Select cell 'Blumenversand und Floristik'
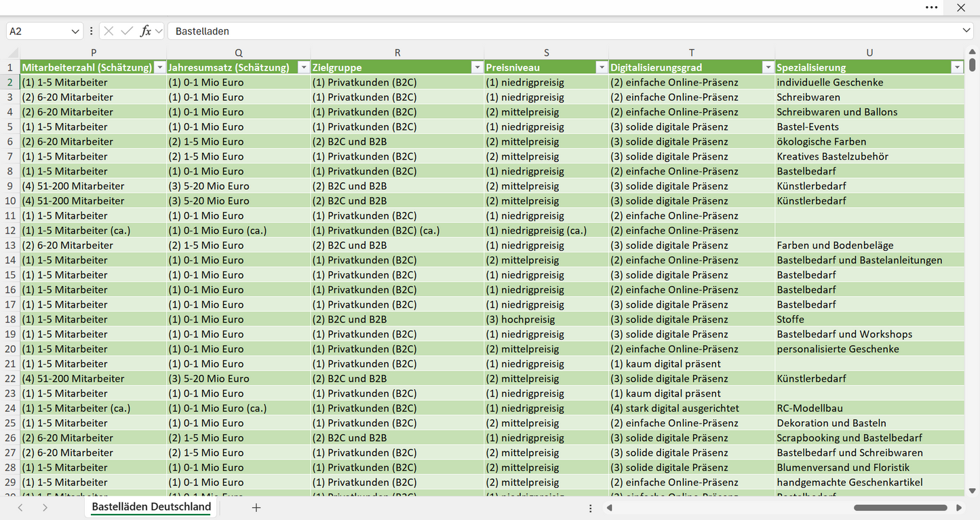Image resolution: width=980 pixels, height=520 pixels. pyautogui.click(x=869, y=467)
